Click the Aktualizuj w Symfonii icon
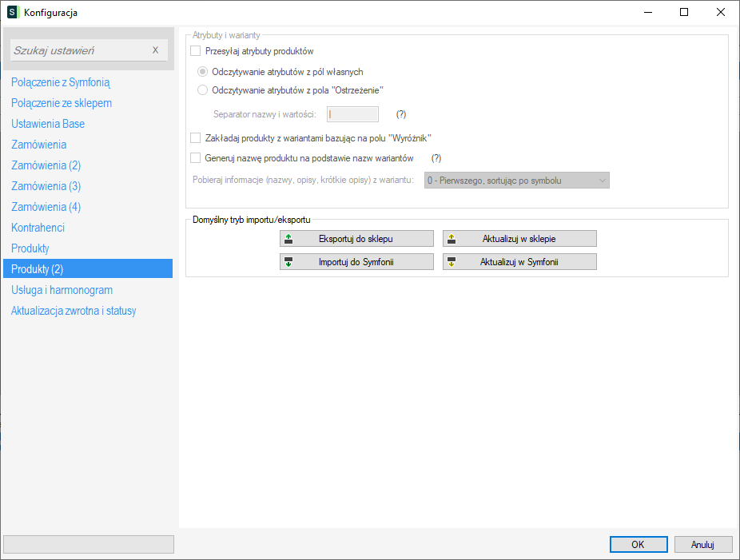Image resolution: width=740 pixels, height=560 pixels. point(452,262)
